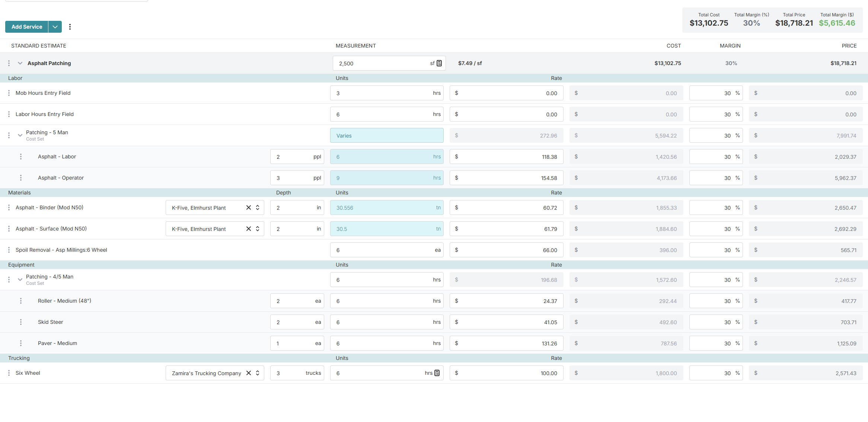Viewport: 868px width, 422px height.
Task: Open row menu for Asphalt - Labor
Action: coord(21,157)
